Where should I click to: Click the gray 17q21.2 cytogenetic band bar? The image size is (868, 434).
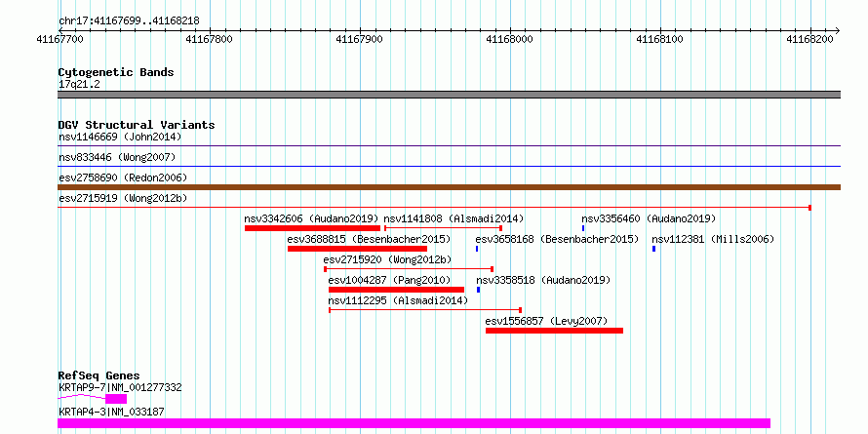pyautogui.click(x=449, y=95)
